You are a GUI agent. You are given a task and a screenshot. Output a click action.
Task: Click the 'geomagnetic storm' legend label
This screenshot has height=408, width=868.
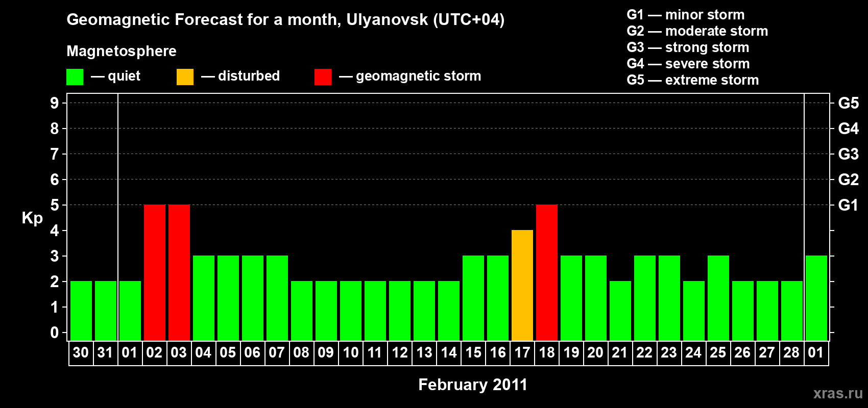[x=418, y=76]
